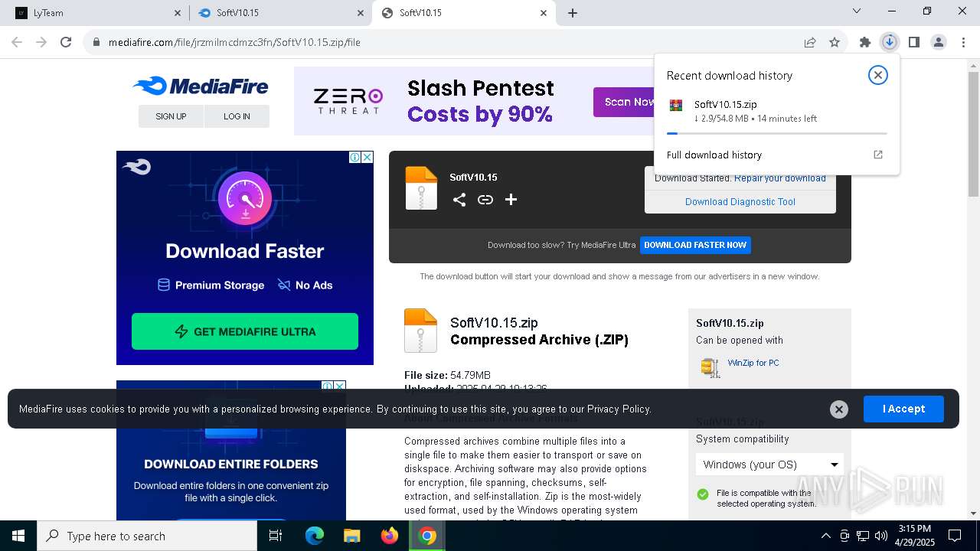
Task: Show hidden system tray icons
Action: point(825,536)
